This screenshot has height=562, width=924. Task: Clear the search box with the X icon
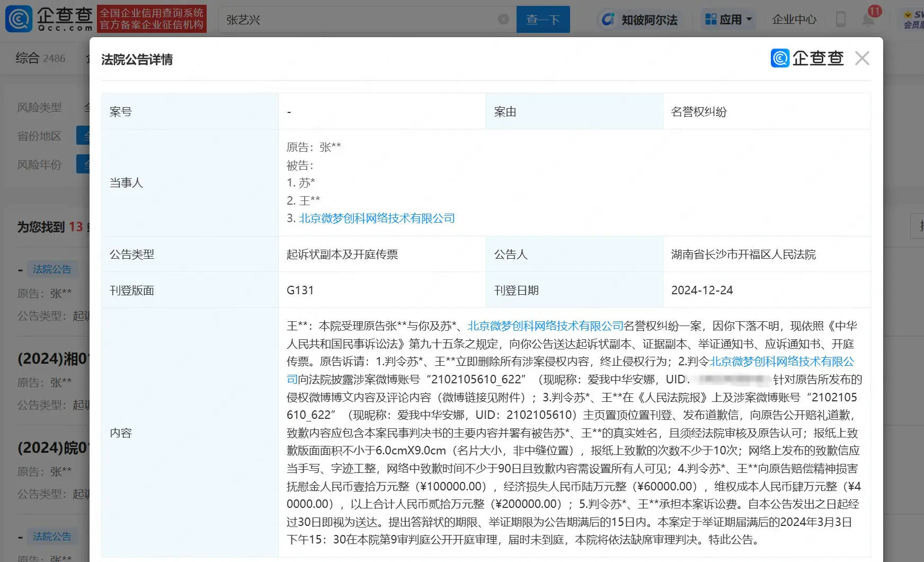[503, 20]
